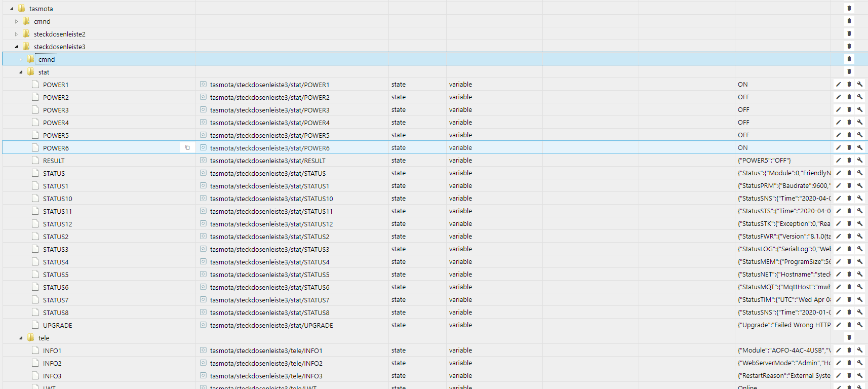
Task: Select the tele folder label
Action: point(44,338)
